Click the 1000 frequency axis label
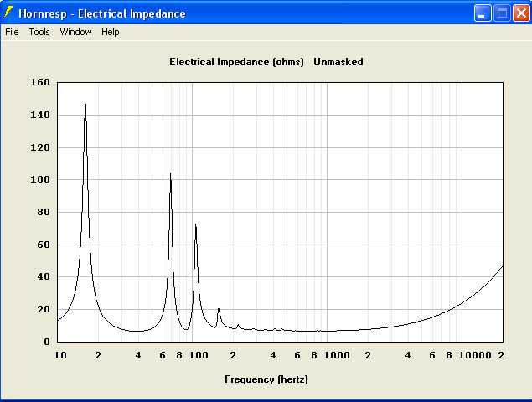 (x=337, y=355)
